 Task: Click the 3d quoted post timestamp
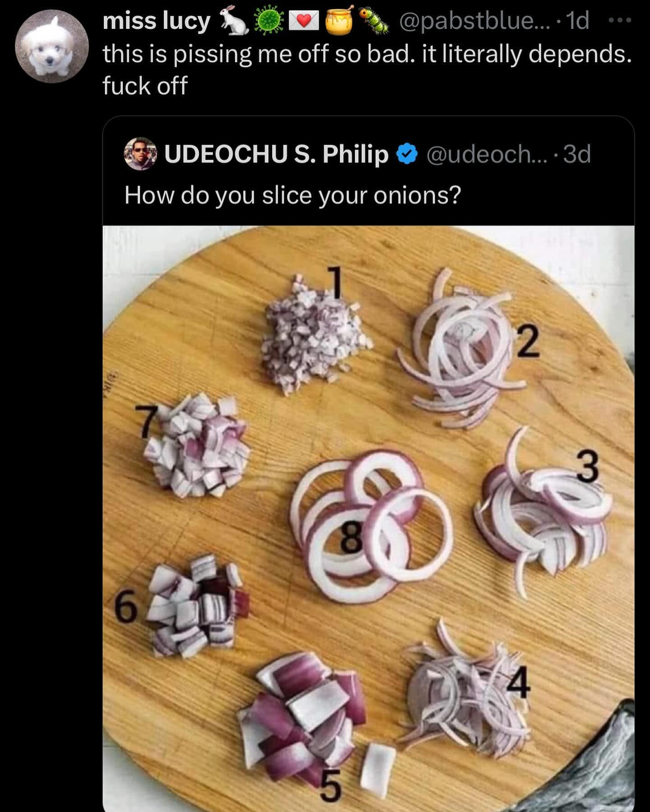click(577, 154)
